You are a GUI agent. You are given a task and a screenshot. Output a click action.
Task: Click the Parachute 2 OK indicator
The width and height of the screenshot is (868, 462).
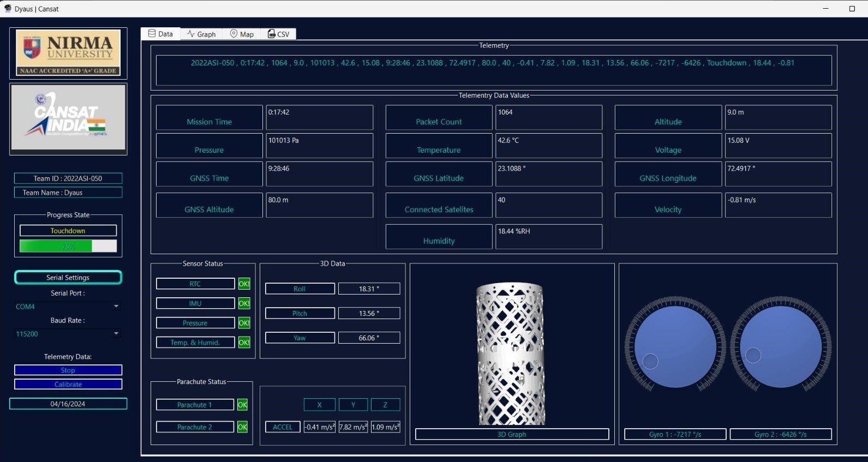[242, 427]
